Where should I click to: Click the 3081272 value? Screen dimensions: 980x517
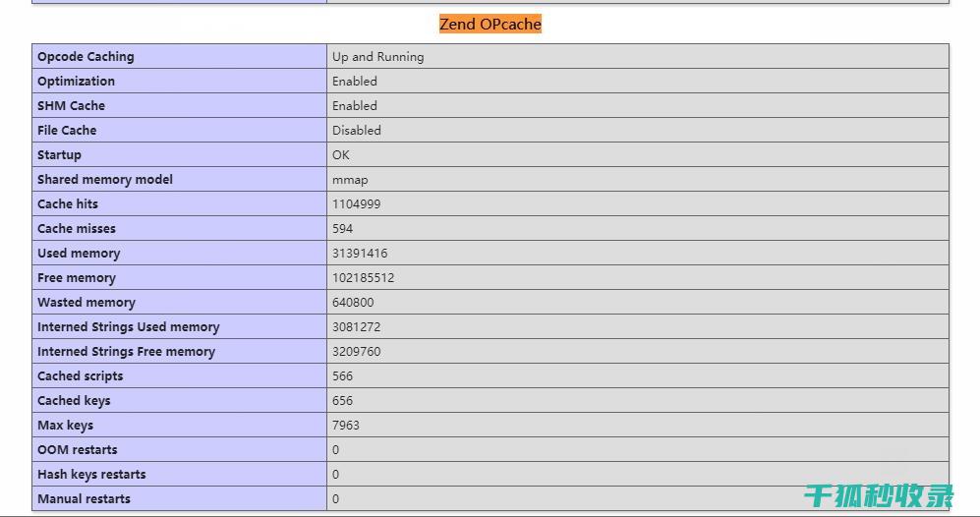click(x=356, y=327)
